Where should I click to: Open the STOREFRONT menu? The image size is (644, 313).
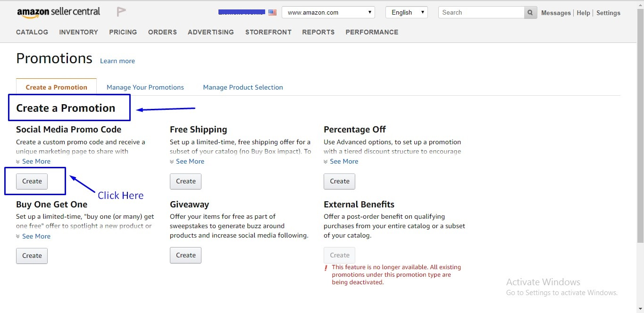click(268, 32)
